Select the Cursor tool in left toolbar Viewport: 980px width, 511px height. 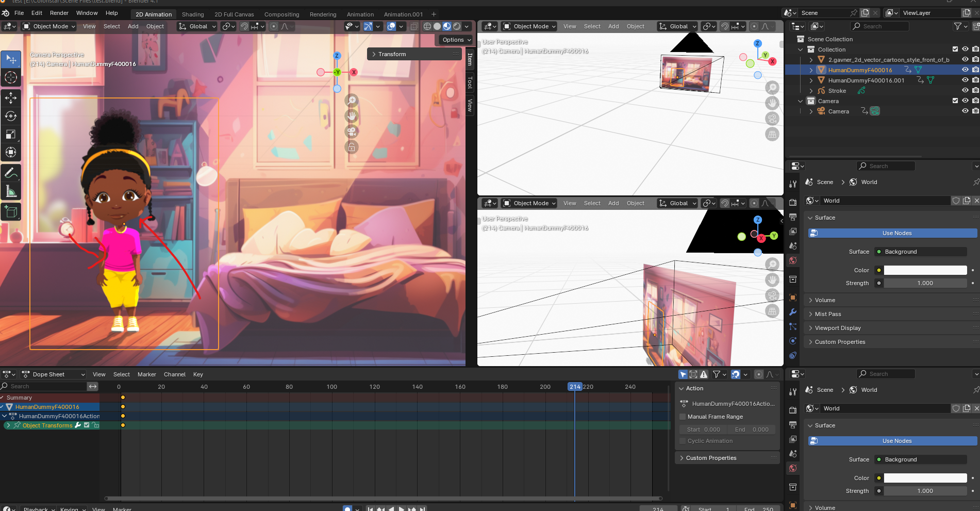pos(11,78)
